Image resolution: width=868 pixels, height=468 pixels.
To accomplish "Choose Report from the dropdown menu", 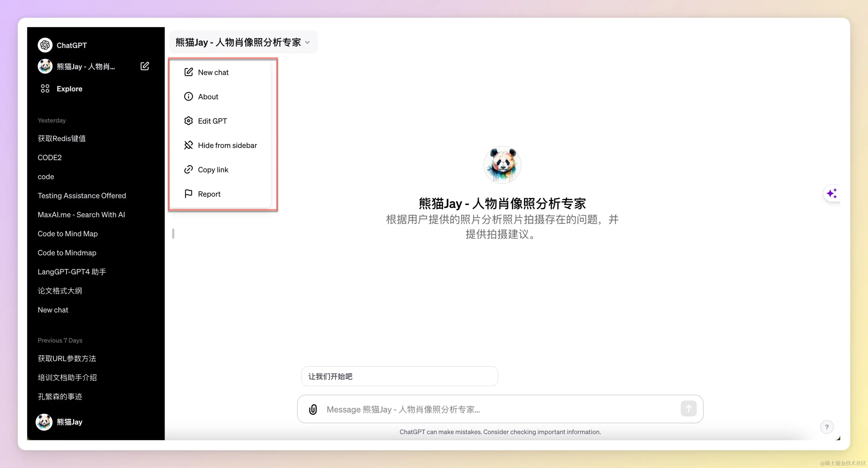I will [209, 194].
